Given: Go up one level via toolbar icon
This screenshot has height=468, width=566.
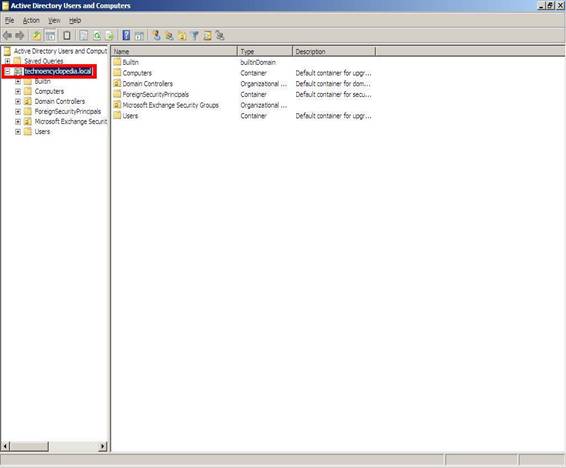Looking at the screenshot, I should (36, 35).
